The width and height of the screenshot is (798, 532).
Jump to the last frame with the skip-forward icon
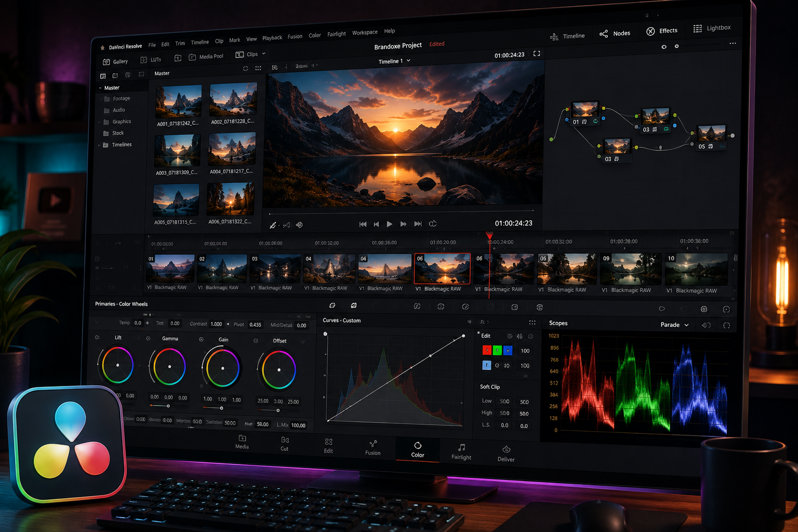(x=418, y=223)
